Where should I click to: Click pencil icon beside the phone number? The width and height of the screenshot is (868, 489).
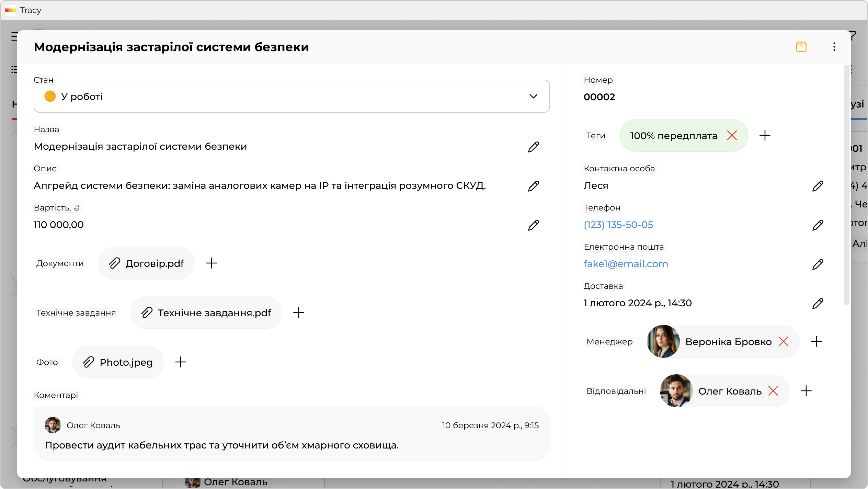click(x=818, y=225)
